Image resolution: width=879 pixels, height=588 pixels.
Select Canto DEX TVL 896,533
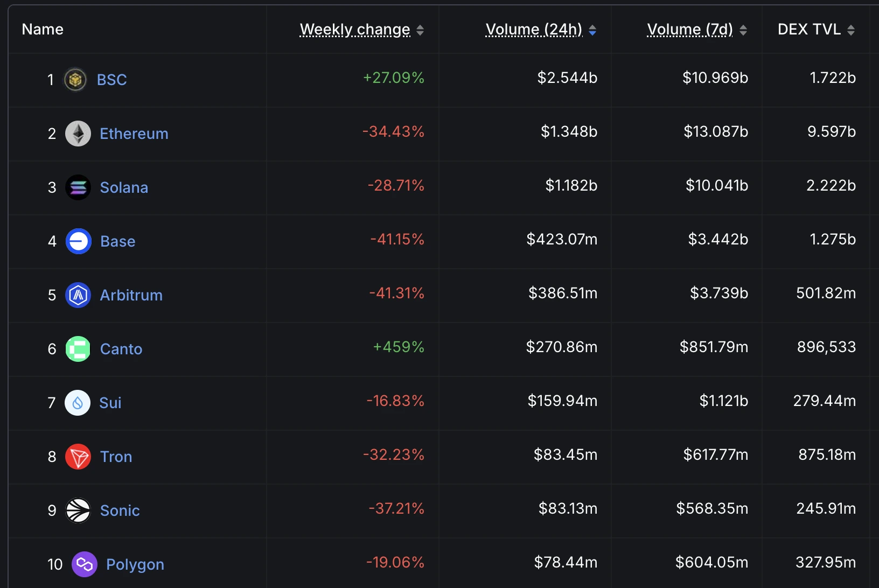(827, 347)
